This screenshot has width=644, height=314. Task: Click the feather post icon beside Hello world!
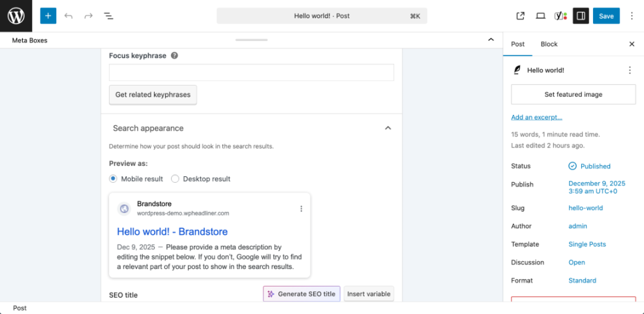tap(517, 71)
